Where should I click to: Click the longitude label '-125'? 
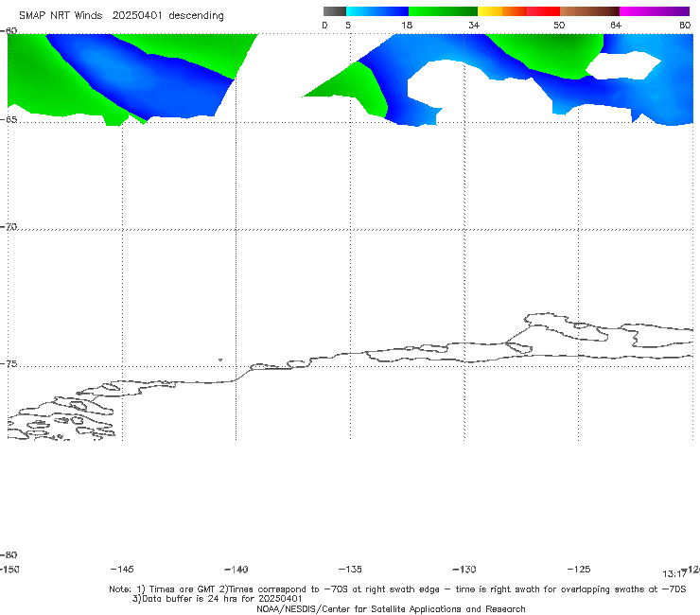[579, 569]
